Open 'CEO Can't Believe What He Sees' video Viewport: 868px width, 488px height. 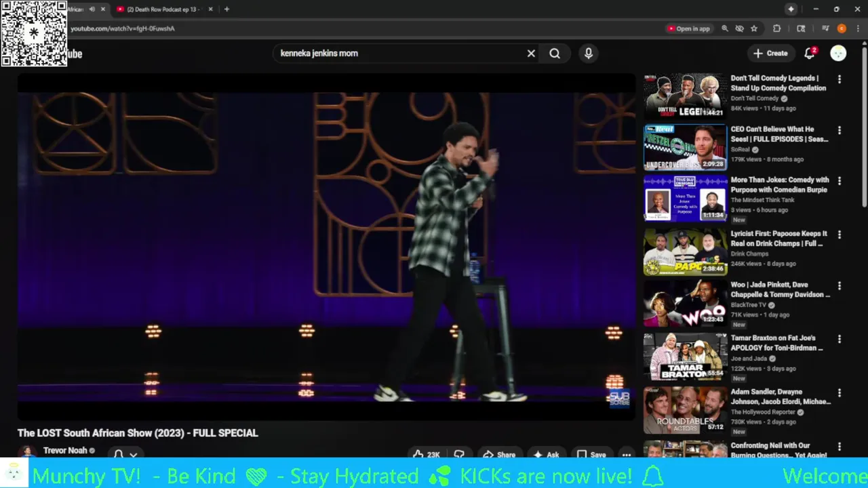779,134
